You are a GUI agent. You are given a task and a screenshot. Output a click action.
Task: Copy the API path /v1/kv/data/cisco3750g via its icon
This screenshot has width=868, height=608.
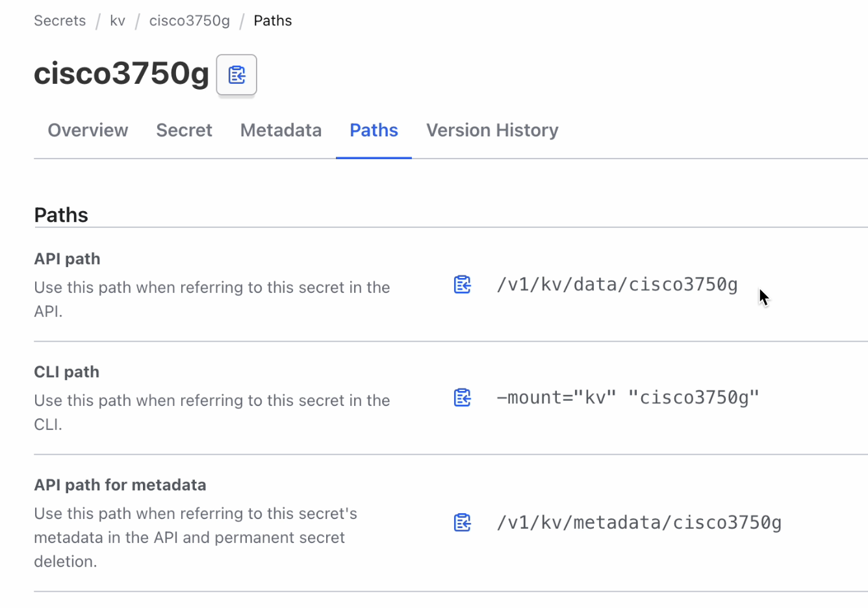[462, 285]
